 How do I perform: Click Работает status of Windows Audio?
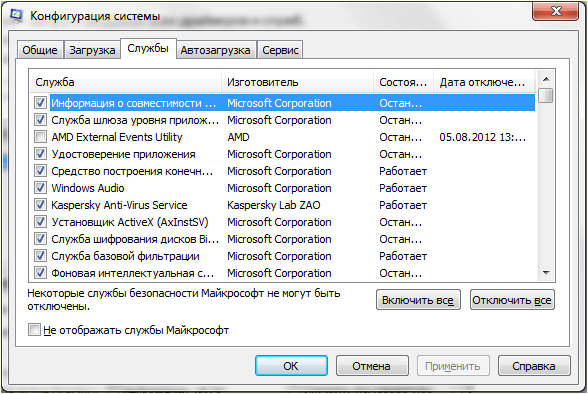[x=403, y=188]
